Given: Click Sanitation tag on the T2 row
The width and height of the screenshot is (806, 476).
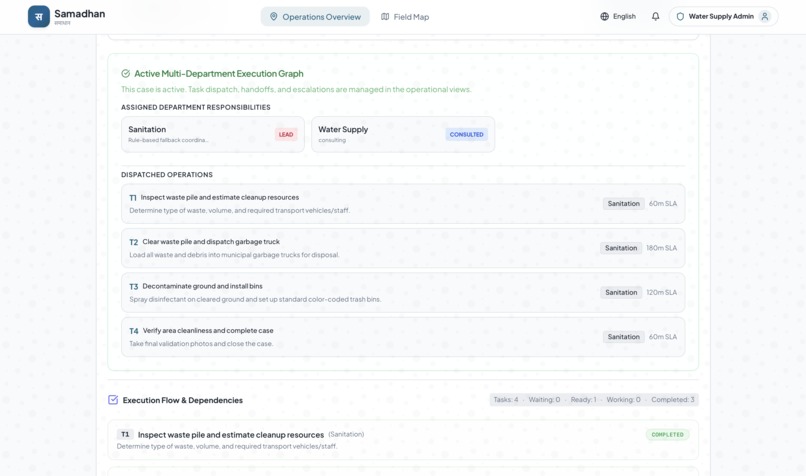Looking at the screenshot, I should tap(621, 248).
